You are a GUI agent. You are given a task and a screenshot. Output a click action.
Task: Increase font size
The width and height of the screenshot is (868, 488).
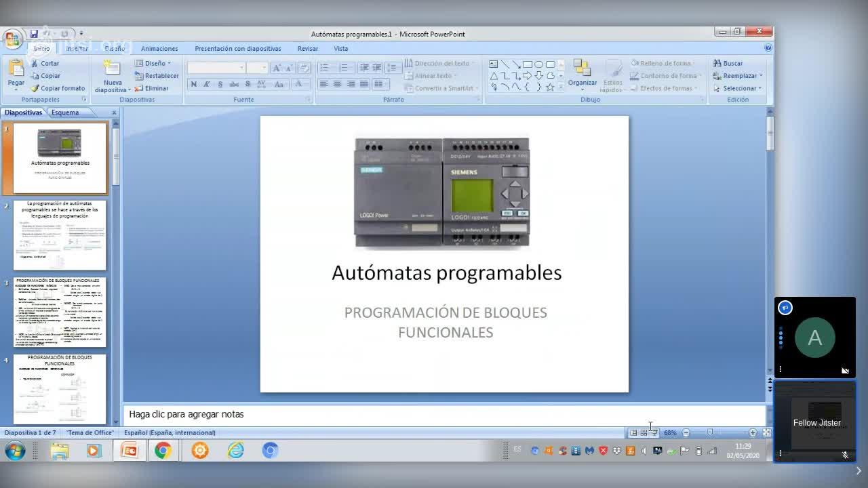click(x=277, y=68)
